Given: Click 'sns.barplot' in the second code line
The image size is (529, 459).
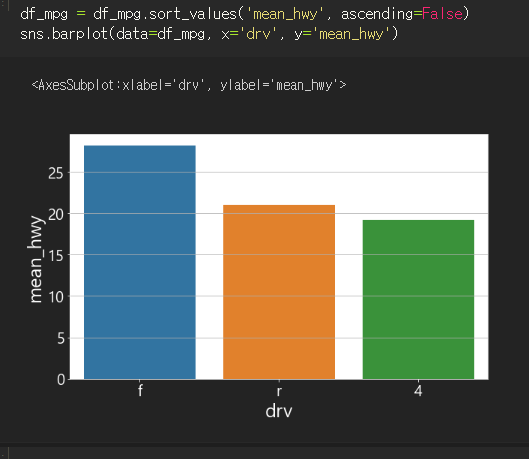Looking at the screenshot, I should click(63, 34).
